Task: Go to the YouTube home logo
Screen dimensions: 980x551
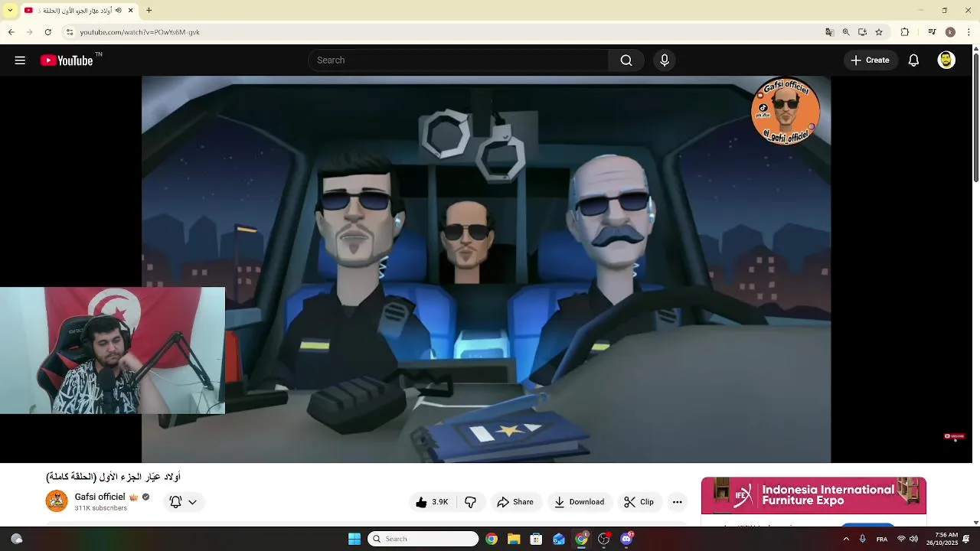Action: tap(67, 60)
